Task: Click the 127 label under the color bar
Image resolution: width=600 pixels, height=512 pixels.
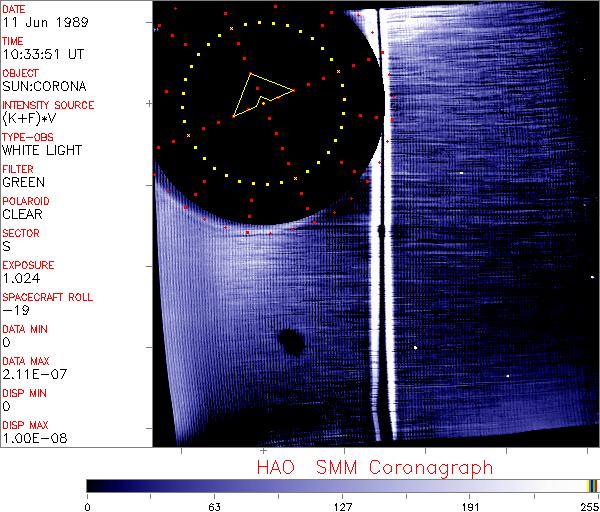Action: click(342, 504)
